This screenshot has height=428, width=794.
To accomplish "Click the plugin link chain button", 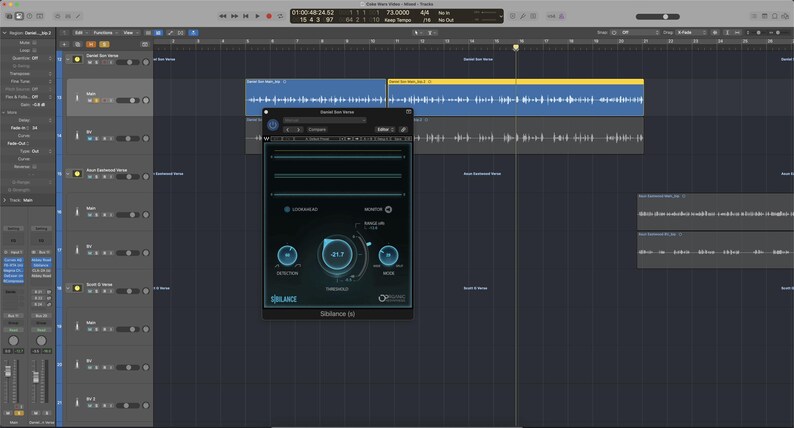I will coord(403,130).
